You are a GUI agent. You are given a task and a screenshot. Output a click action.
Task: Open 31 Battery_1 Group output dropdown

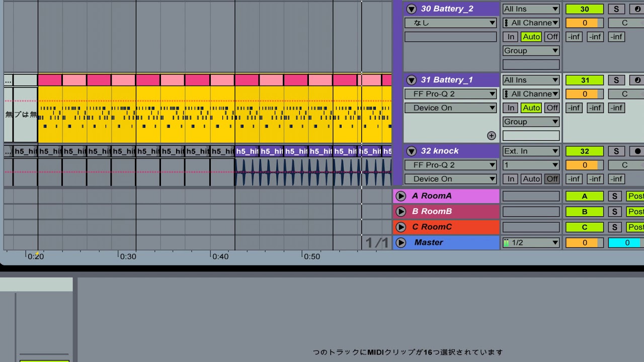(531, 122)
